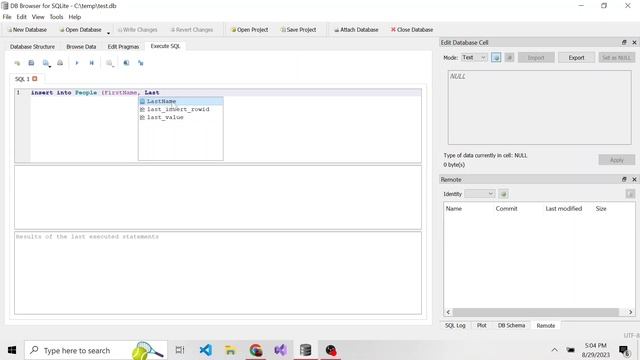Click the Open Database toolbar button
Viewport: 640px width, 360px height.
tap(80, 30)
